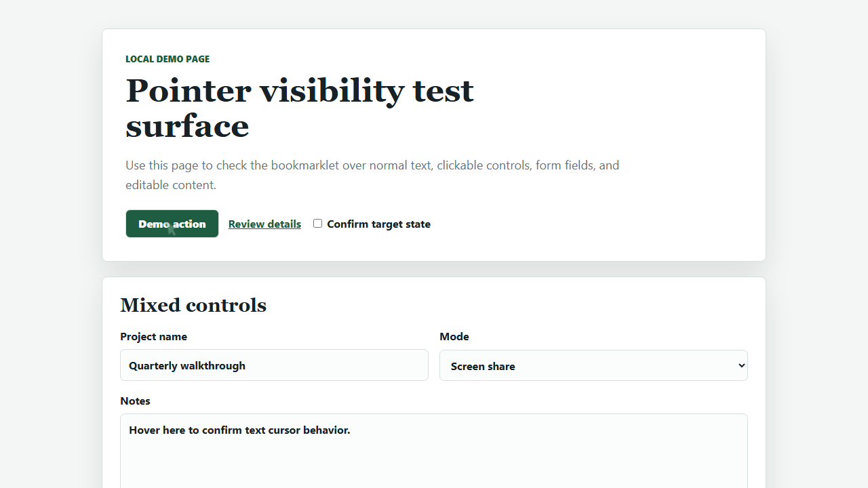Click the 'Confirm target state' label text
Screen dimensions: 868x488
tap(378, 224)
